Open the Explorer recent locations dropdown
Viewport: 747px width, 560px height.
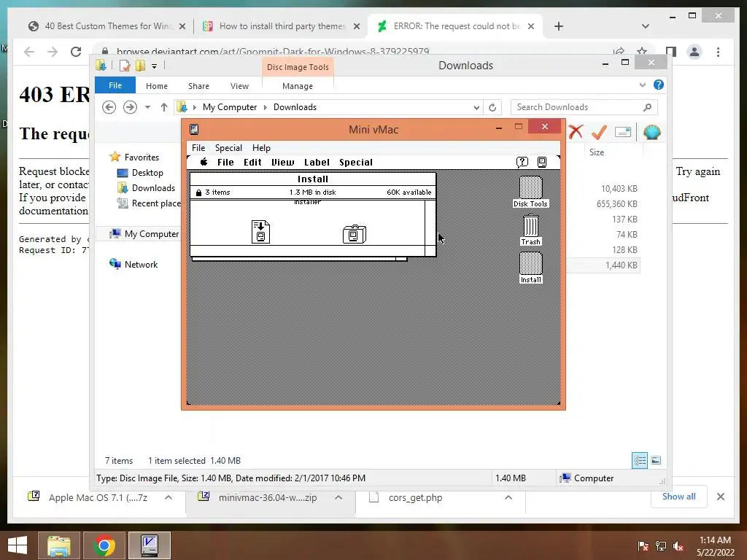147,107
